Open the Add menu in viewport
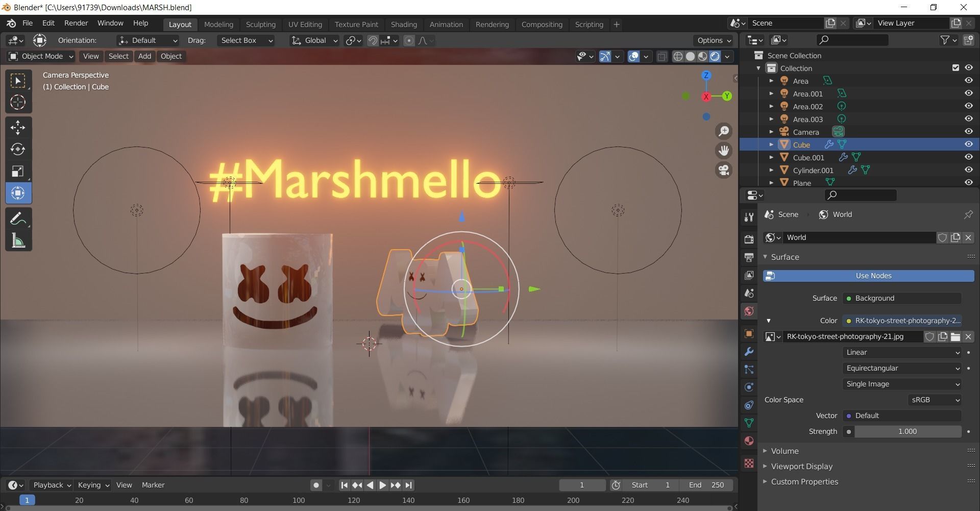The width and height of the screenshot is (980, 511). point(144,56)
